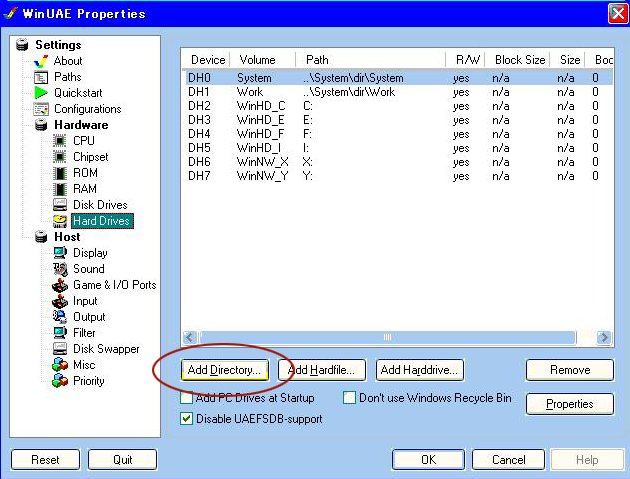Click the Disk Swapper icon
This screenshot has height=479, width=630.
60,349
